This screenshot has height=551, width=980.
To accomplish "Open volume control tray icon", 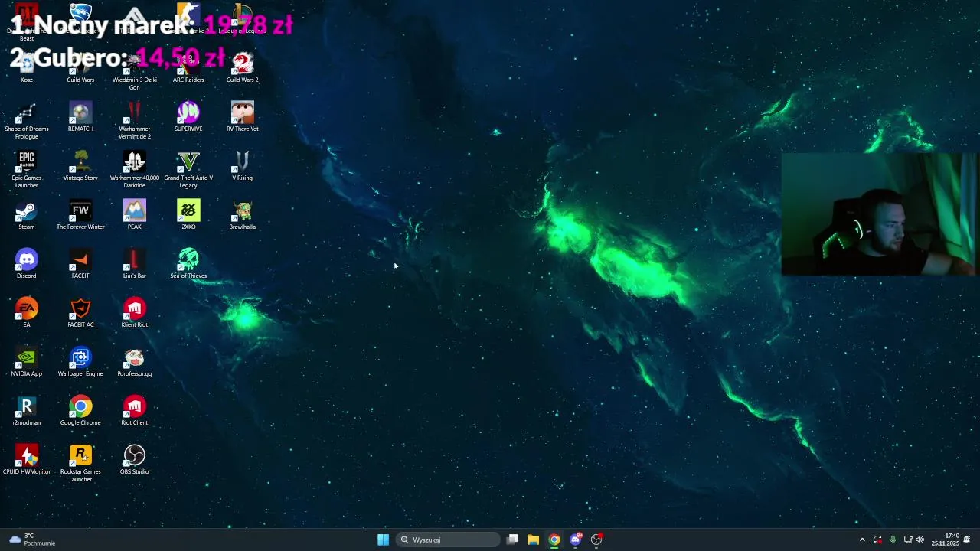I will (x=920, y=540).
